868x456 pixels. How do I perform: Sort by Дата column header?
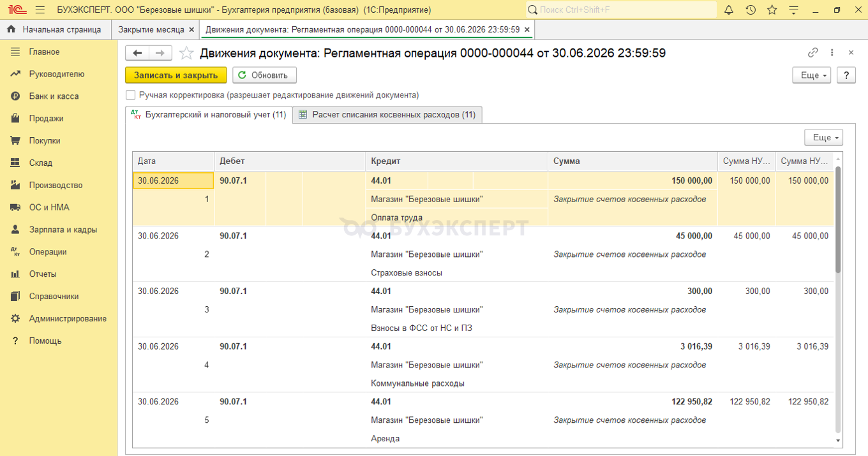click(173, 161)
